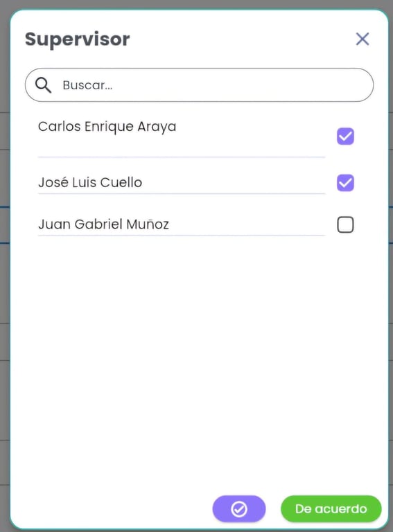Click the Buscar... placeholder text
The width and height of the screenshot is (393, 532).
(87, 85)
